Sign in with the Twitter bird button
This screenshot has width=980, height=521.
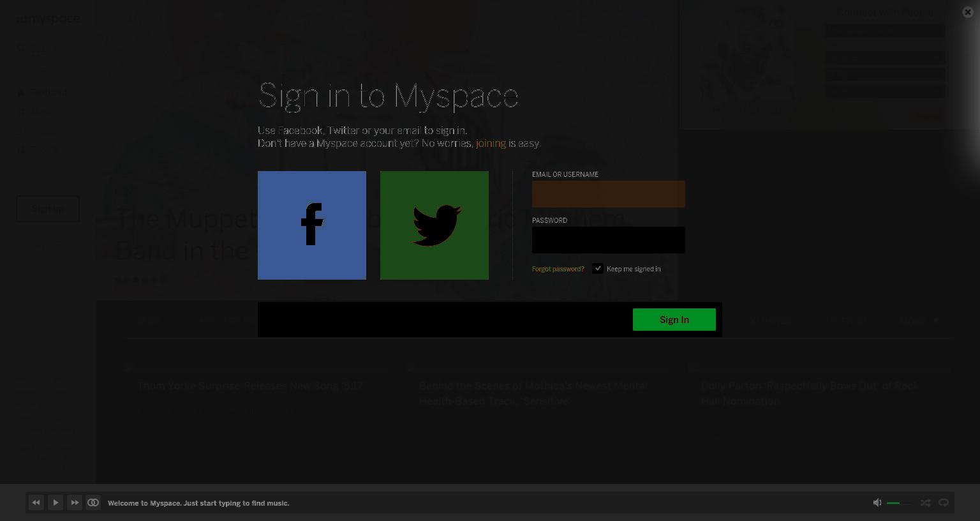click(434, 225)
